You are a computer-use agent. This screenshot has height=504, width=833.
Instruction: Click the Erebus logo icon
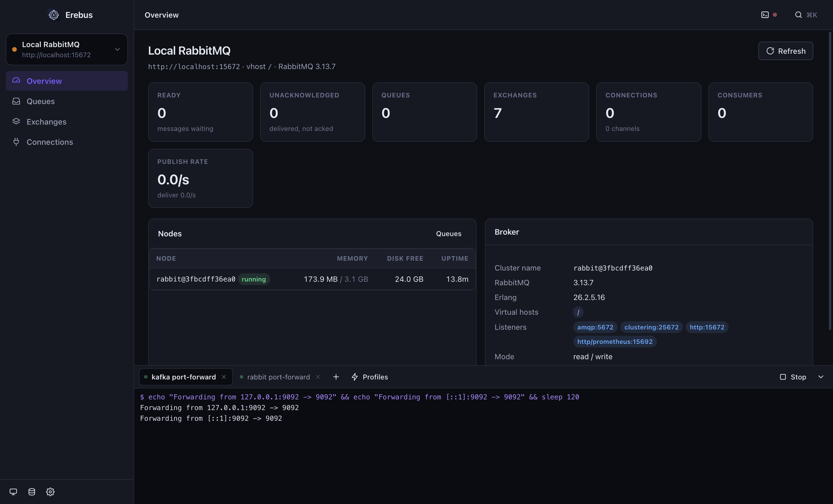(54, 15)
